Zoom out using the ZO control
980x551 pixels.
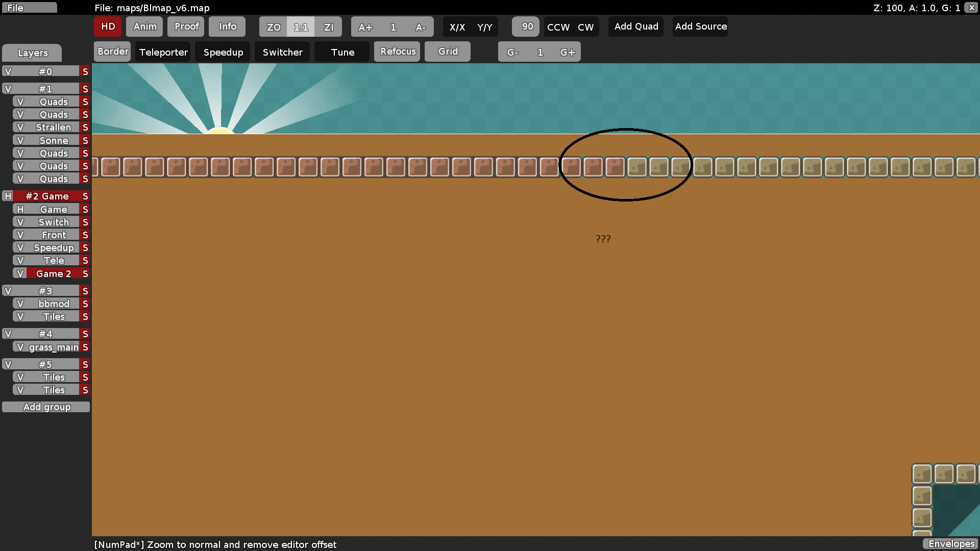click(x=273, y=27)
